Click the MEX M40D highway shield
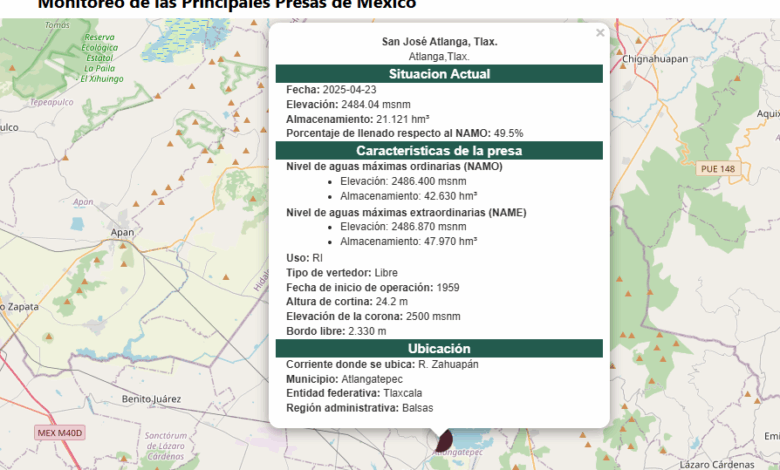The image size is (780, 470). point(60,433)
